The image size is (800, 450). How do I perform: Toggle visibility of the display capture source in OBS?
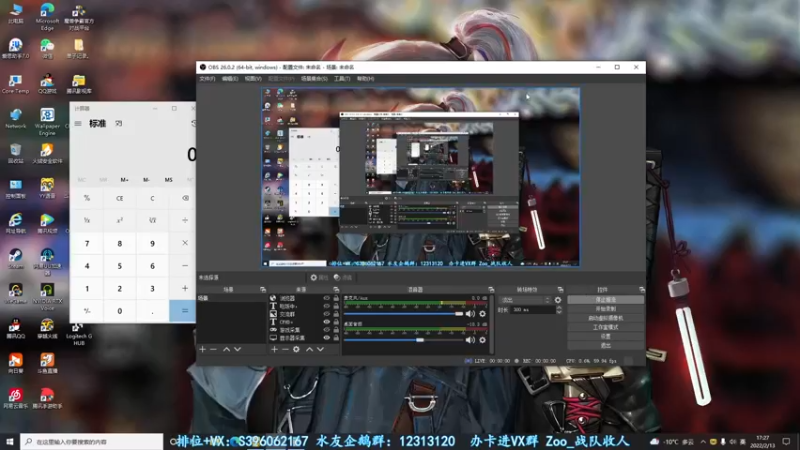click(327, 338)
